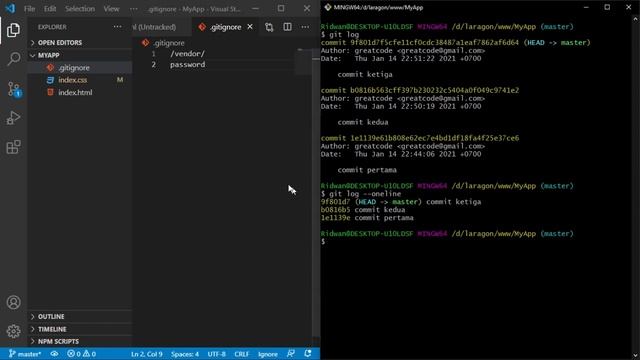This screenshot has height=360, width=640.
Task: Click the editor minimap
Action: coord(303,62)
